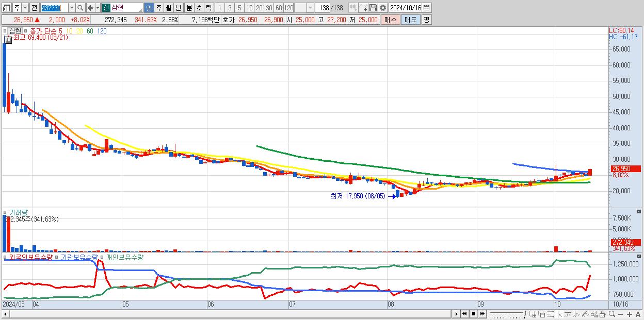Image resolution: width=644 pixels, height=320 pixels.
Task: Select the 월 monthly period button
Action: pyautogui.click(x=168, y=8)
